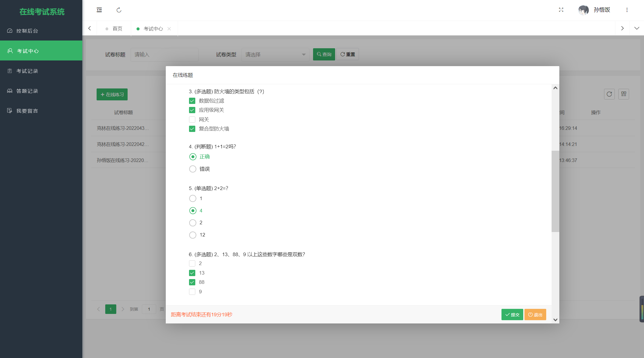The width and height of the screenshot is (644, 358).
Task: Close the 考试中心 tab
Action: 169,29
